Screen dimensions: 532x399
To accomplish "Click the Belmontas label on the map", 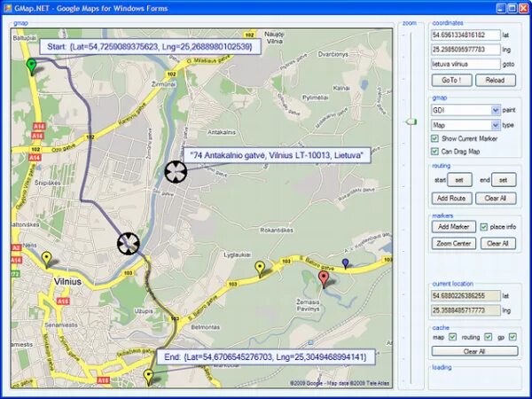I will pos(206,327).
